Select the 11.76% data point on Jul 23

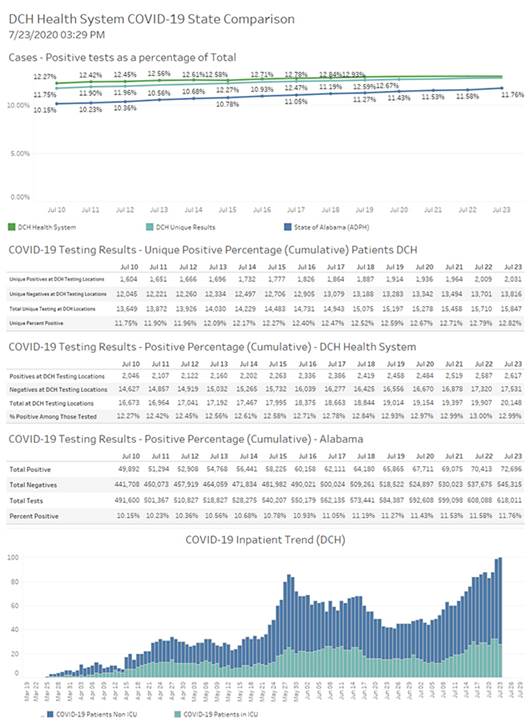click(x=502, y=88)
